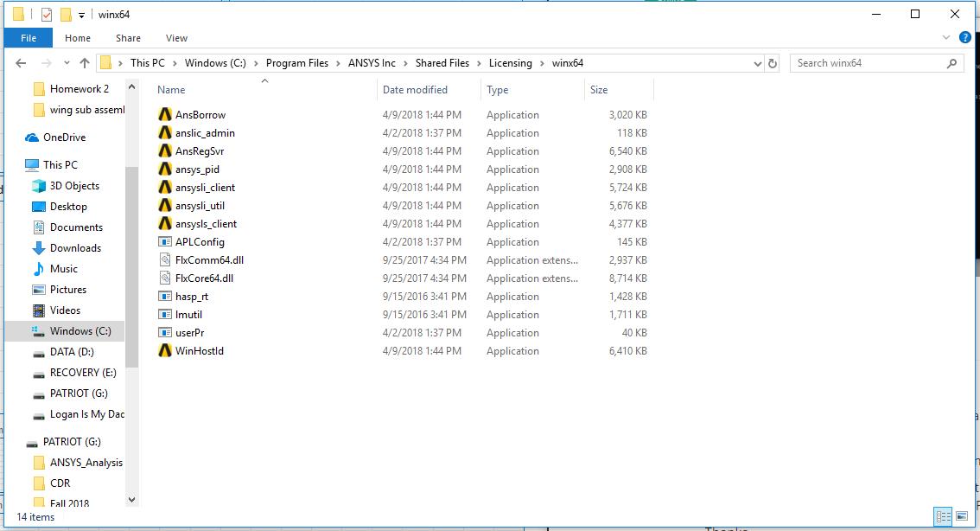980x531 pixels.
Task: Open the View ribbon tab
Action: click(176, 38)
